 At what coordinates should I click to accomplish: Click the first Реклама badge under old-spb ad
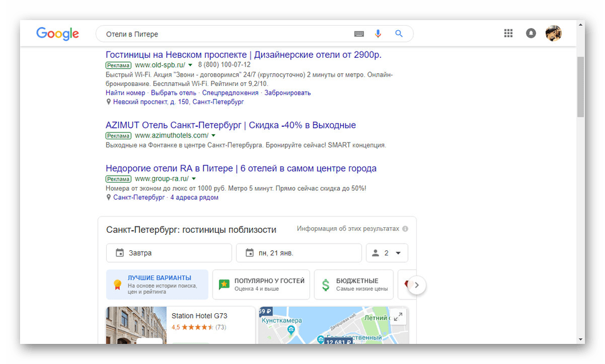click(119, 65)
